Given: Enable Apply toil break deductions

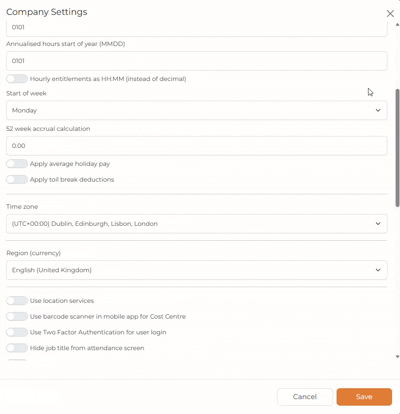Looking at the screenshot, I should point(17,179).
